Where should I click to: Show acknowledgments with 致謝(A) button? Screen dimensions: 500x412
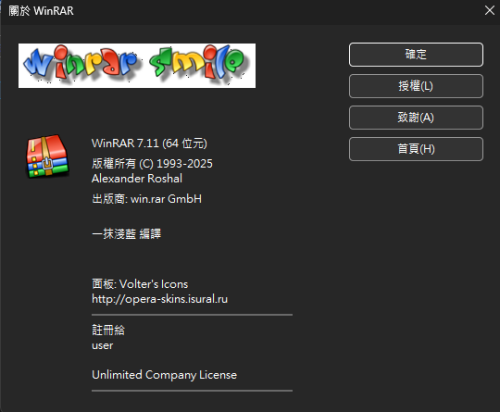click(416, 117)
